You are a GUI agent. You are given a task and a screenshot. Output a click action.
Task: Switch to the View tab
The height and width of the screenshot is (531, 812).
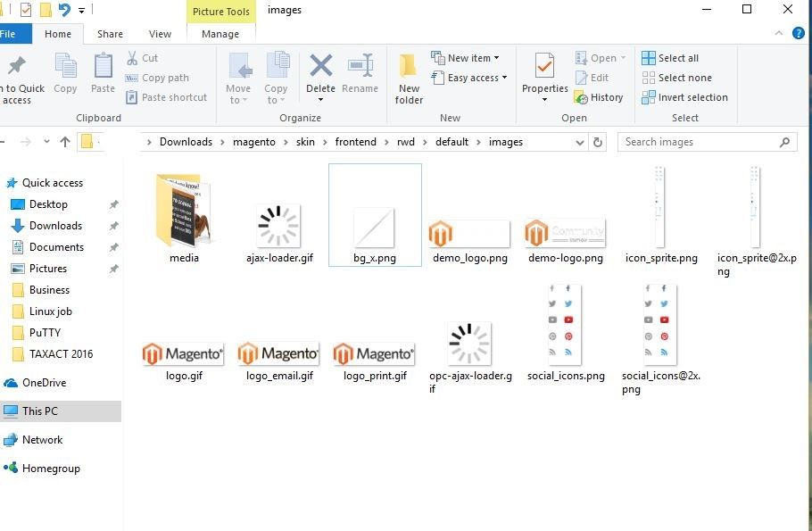[x=160, y=34]
